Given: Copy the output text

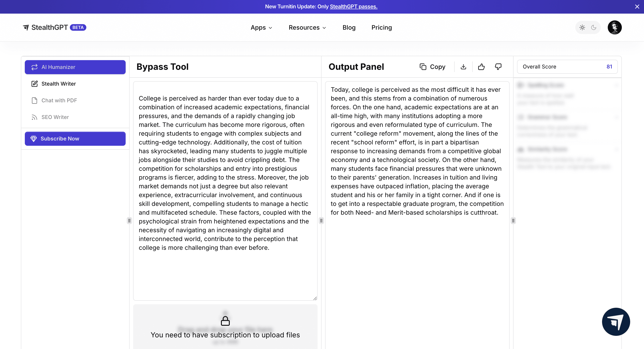Looking at the screenshot, I should coord(432,67).
